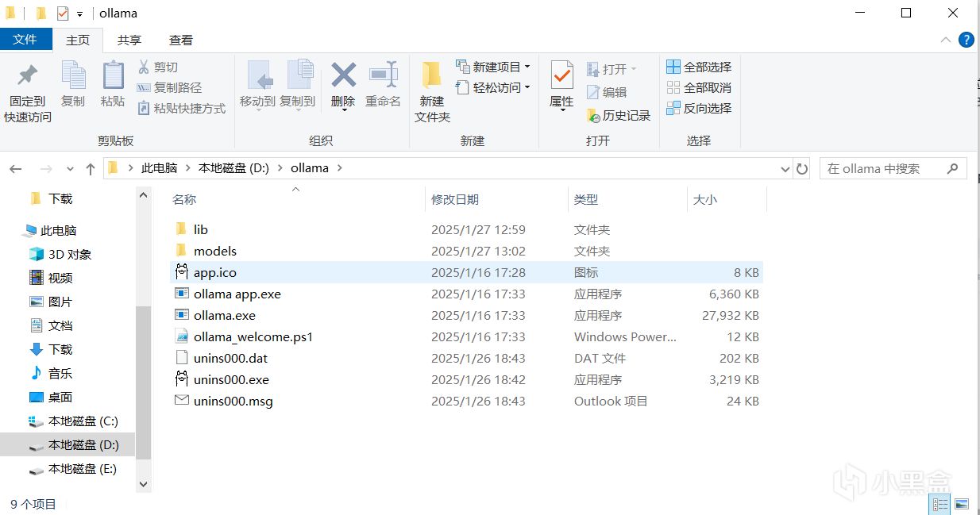
Task: Select the unins000.msg file
Action: tap(467, 401)
